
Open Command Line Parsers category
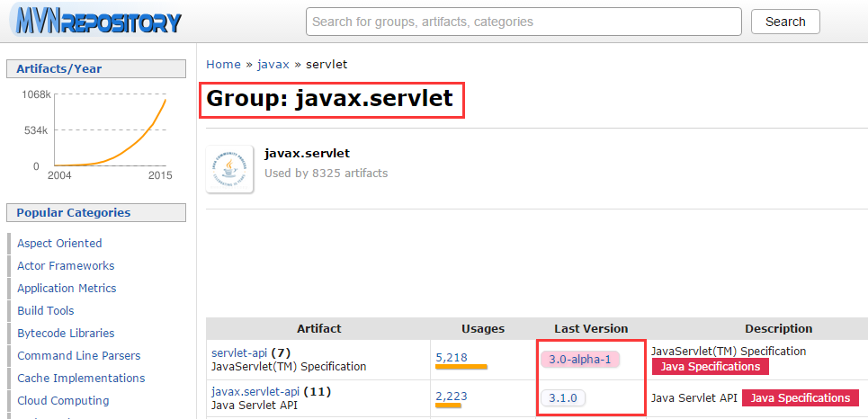pyautogui.click(x=78, y=355)
